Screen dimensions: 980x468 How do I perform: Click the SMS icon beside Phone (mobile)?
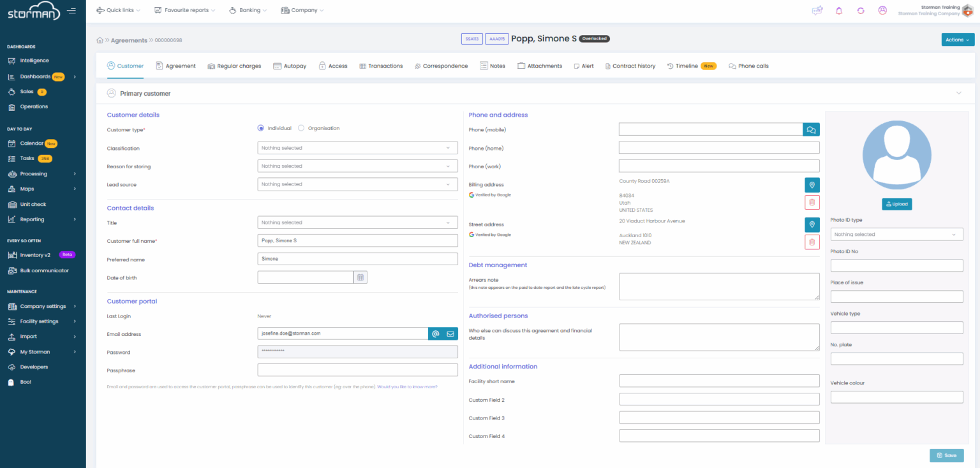[811, 129]
